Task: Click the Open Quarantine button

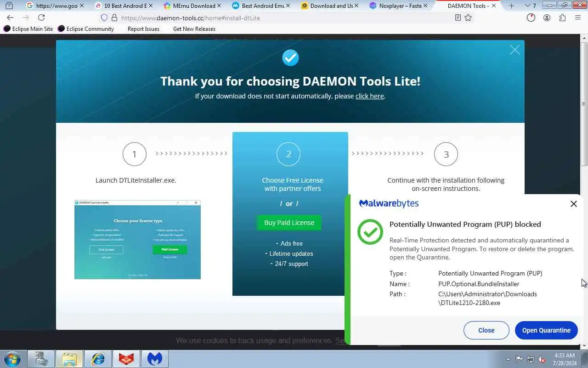Action: tap(546, 330)
